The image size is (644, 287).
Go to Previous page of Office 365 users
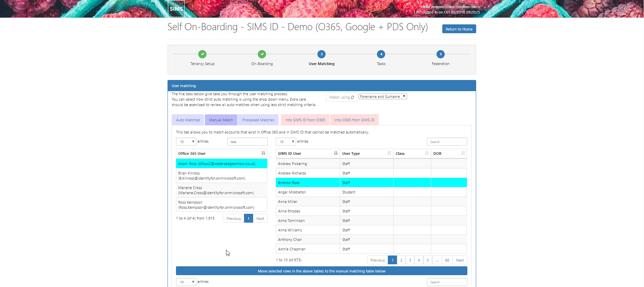(234, 219)
